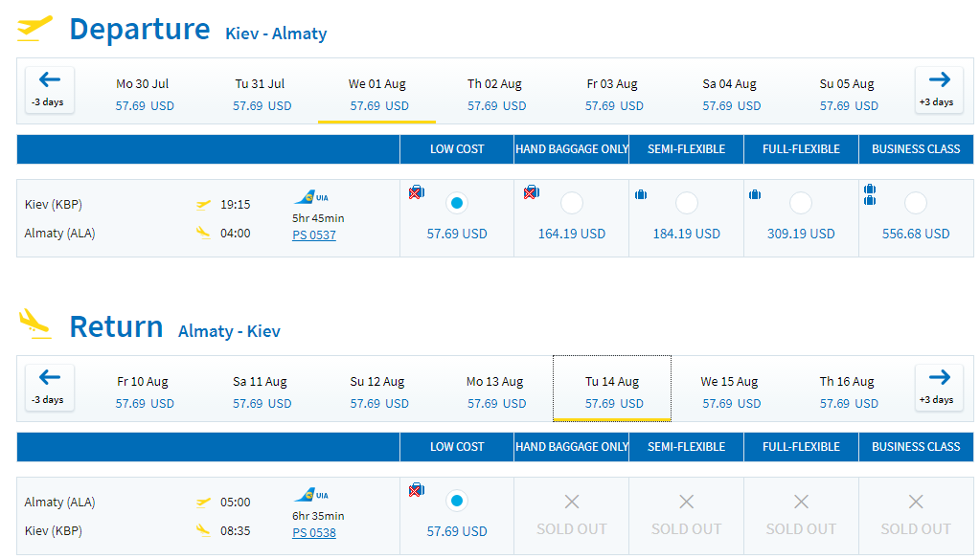Open flight details link PS 0537
The height and width of the screenshot is (559, 980).
(x=314, y=235)
